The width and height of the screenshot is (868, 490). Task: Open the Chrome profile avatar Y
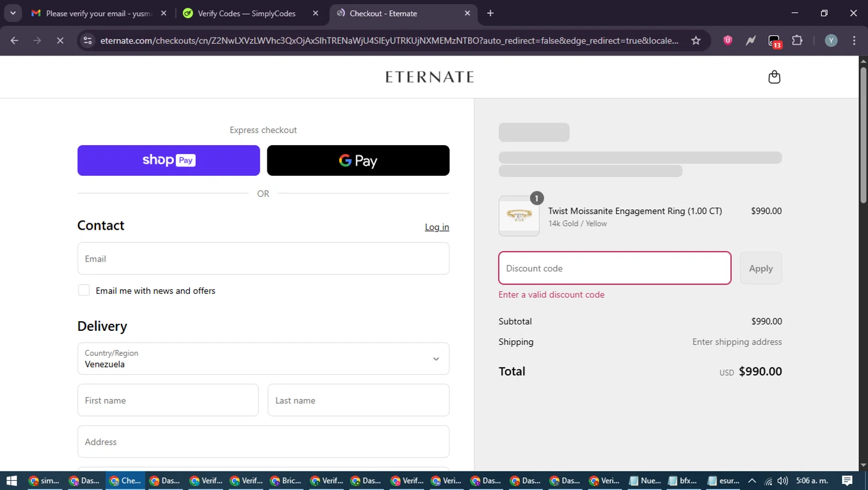point(831,40)
